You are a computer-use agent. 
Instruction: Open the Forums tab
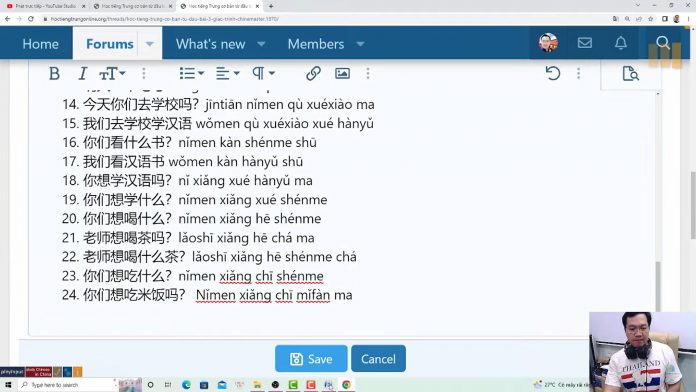click(x=109, y=44)
